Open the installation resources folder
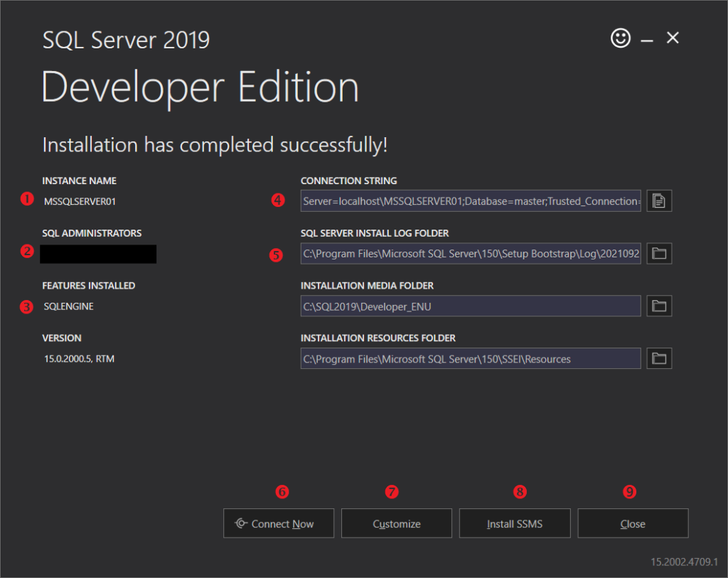Image resolution: width=728 pixels, height=578 pixels. pos(659,358)
